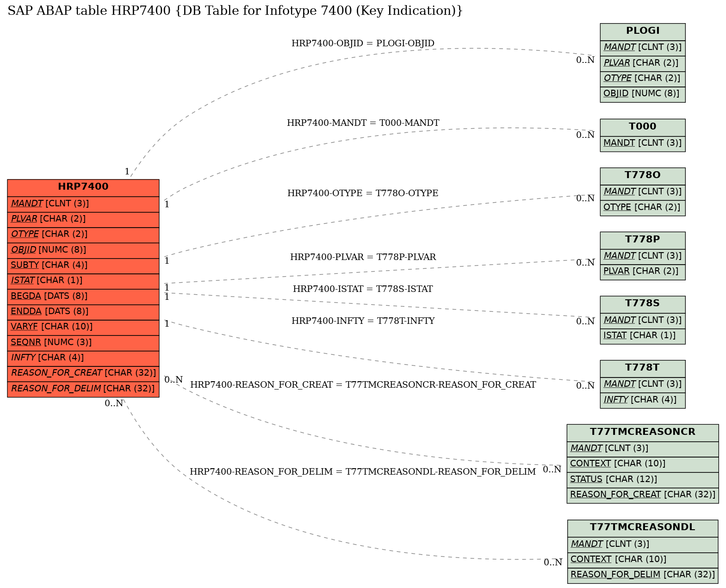Click OTYPE [CHAR (2)] in PLOGI table
The height and width of the screenshot is (588, 726).
pyautogui.click(x=643, y=79)
